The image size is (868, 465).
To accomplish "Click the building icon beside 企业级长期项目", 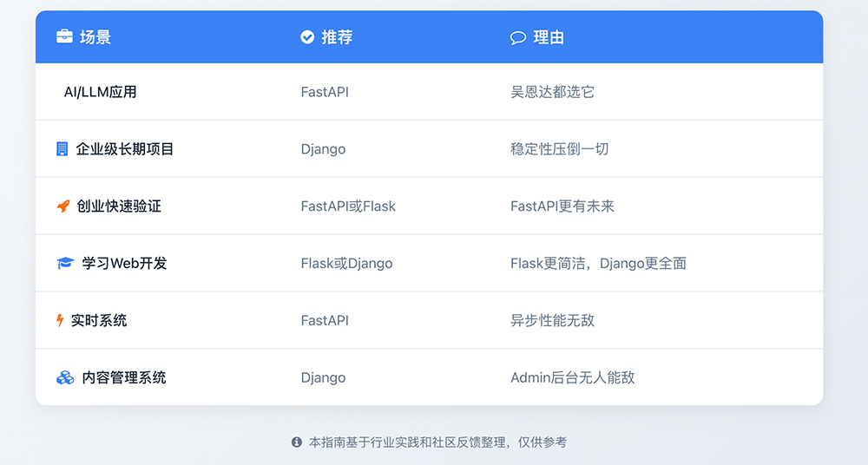I will click(x=62, y=149).
